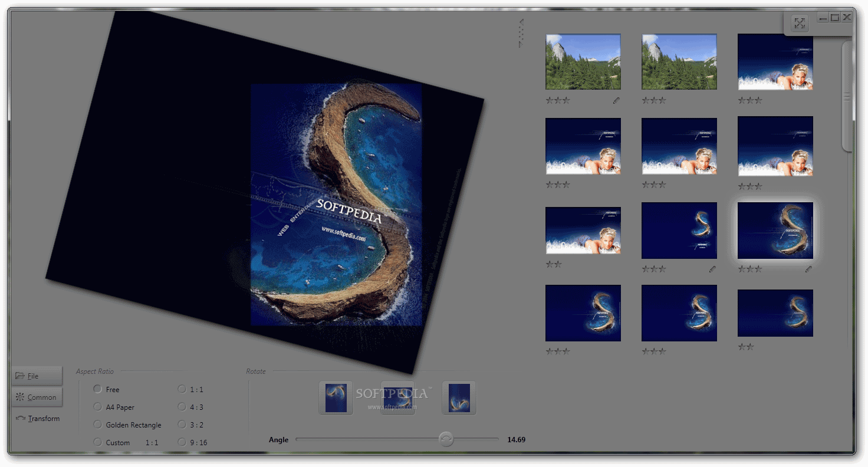Open the Common tools menu

tap(37, 397)
